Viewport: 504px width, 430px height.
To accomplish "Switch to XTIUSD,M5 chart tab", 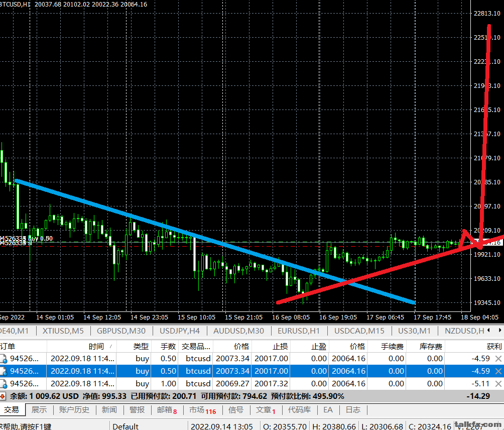I will pyautogui.click(x=63, y=331).
